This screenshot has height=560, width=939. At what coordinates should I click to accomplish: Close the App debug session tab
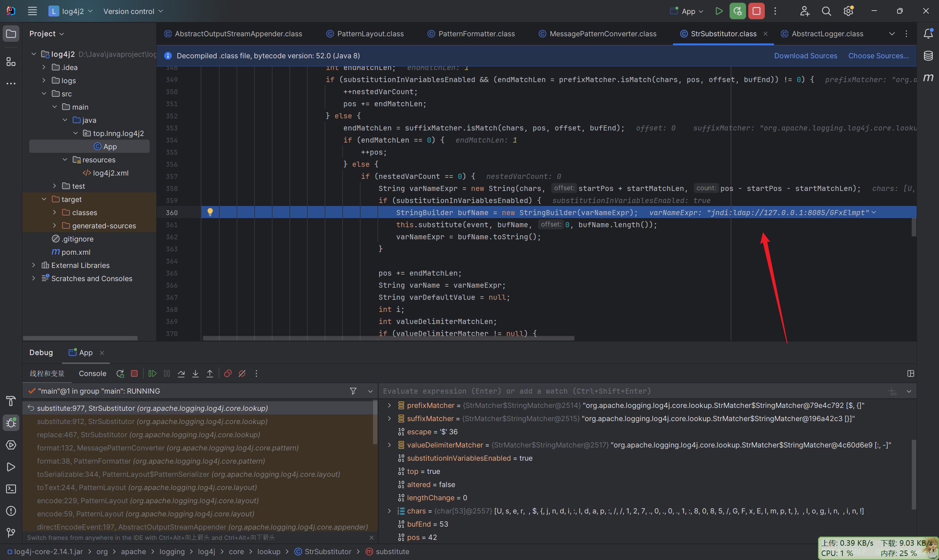102,353
